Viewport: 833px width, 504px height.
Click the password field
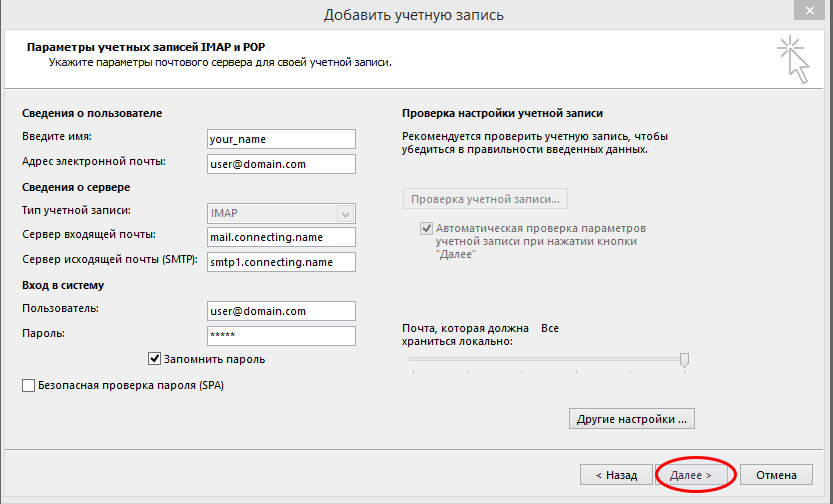point(280,336)
